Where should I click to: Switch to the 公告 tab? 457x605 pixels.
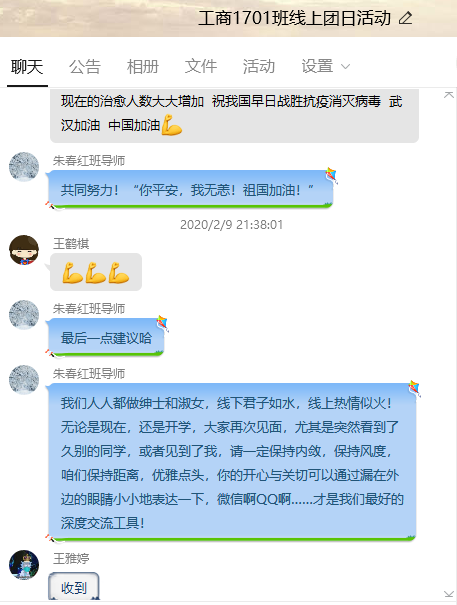[x=85, y=66]
